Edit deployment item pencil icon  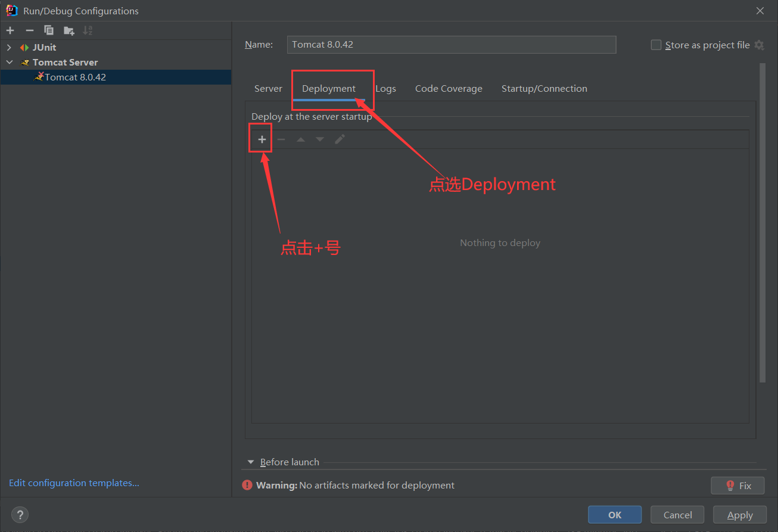pyautogui.click(x=340, y=139)
